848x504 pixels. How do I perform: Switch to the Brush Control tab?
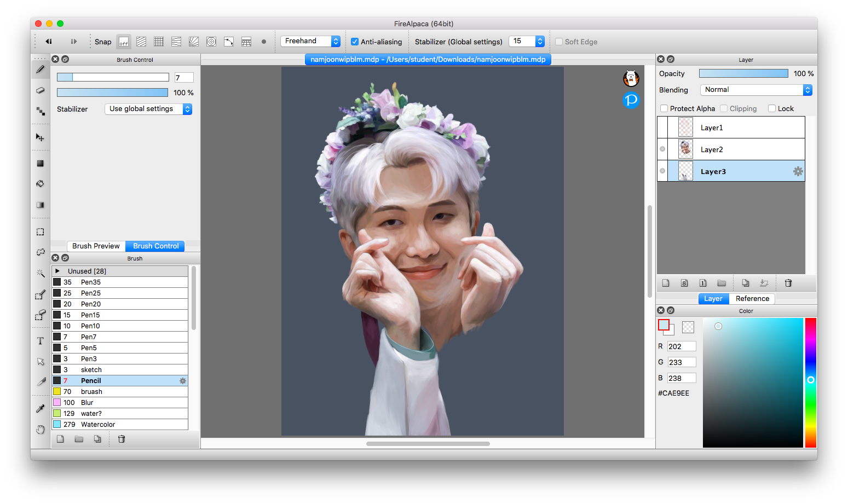pos(155,246)
